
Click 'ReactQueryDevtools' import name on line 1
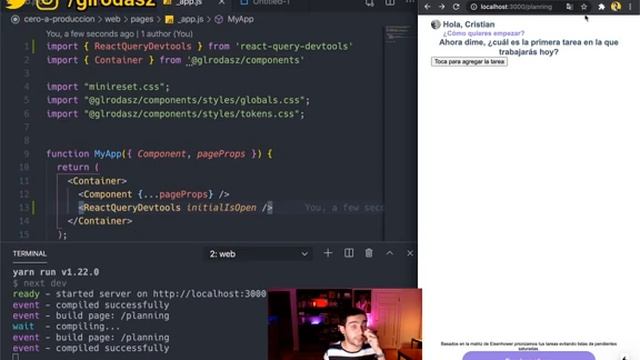click(x=142, y=47)
